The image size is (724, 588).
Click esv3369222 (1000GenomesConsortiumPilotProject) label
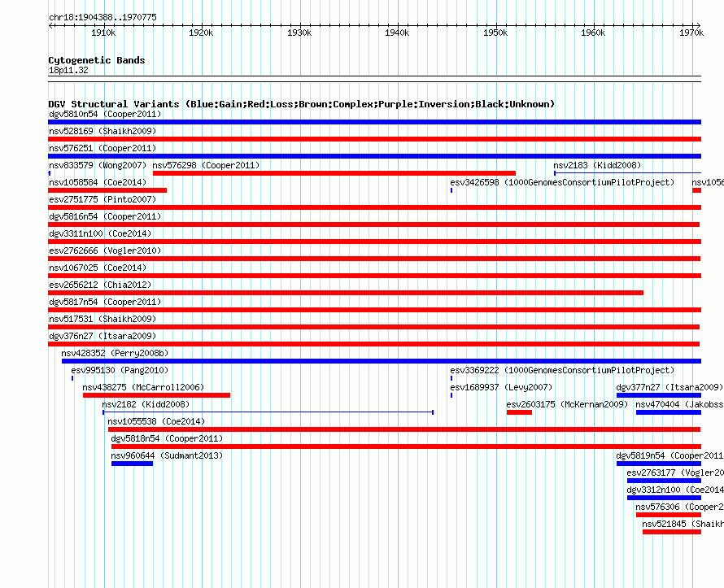tap(562, 370)
